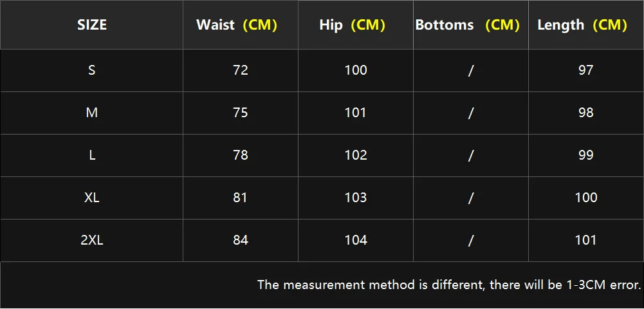Viewport: 644px width, 309px height.
Task: Select the S size row label
Action: 91,70
